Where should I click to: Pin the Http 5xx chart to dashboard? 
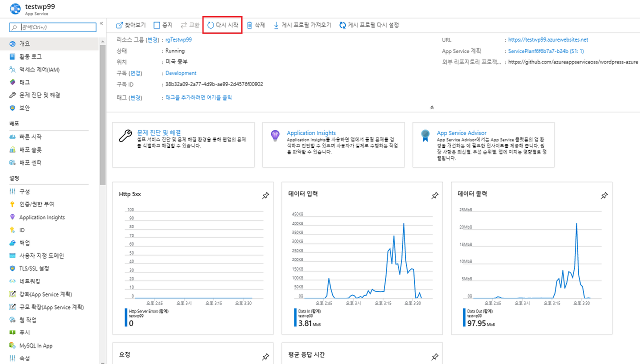pyautogui.click(x=265, y=196)
